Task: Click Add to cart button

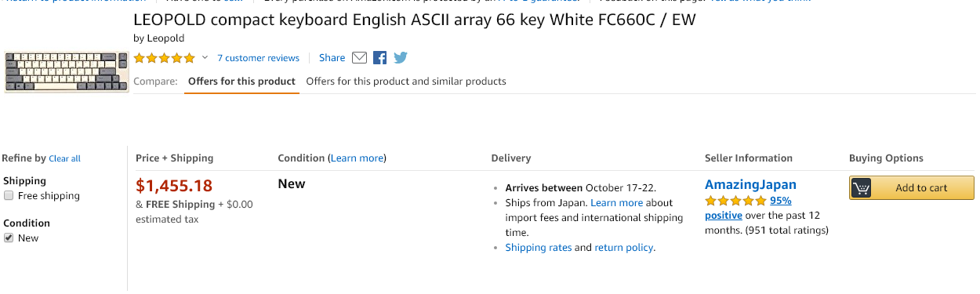Action: coord(912,188)
